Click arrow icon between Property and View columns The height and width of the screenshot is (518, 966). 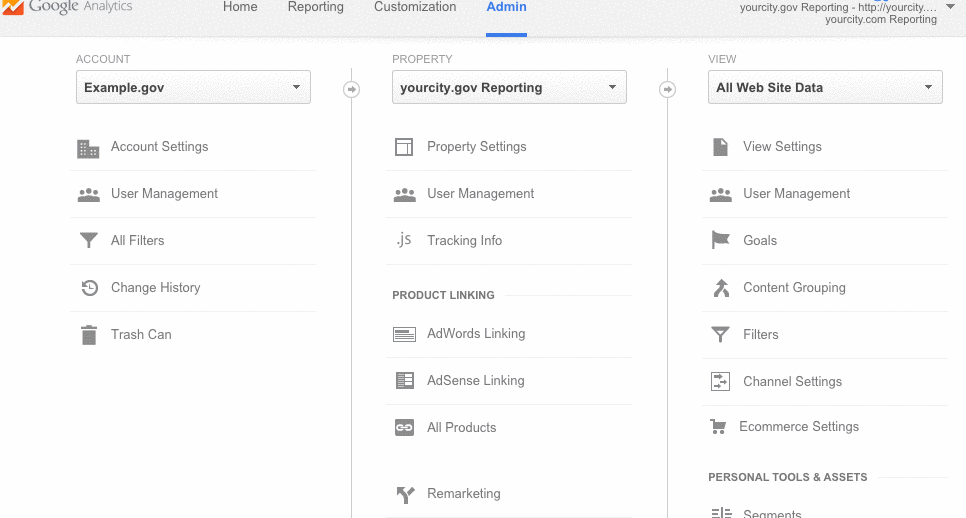point(667,89)
